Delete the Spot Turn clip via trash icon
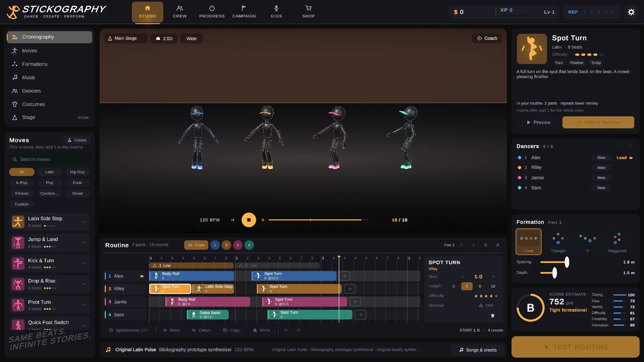644x362 pixels. [x=493, y=316]
